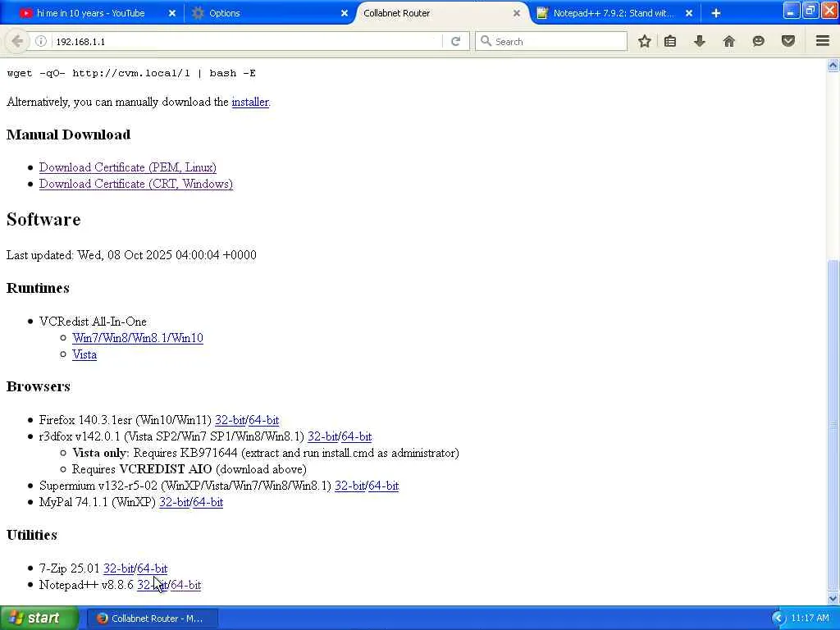
Task: Click the installer link
Action: point(250,102)
